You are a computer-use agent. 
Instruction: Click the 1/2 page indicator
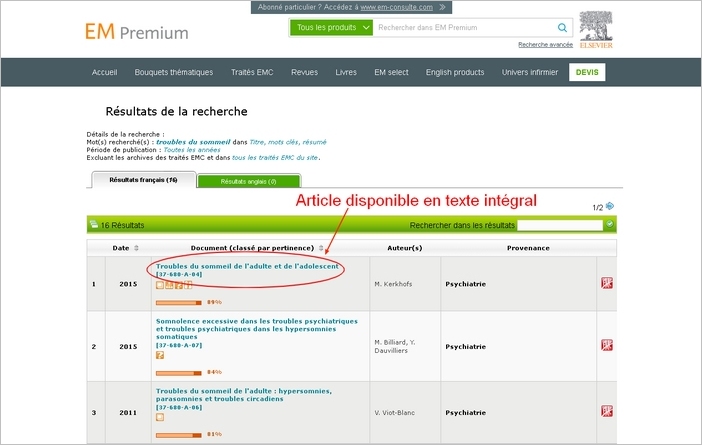tap(598, 207)
